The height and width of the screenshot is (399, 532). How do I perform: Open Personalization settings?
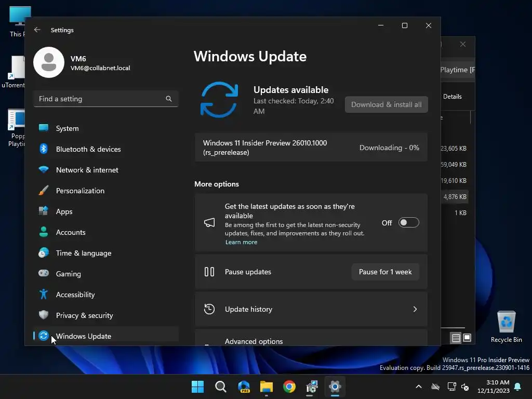(106, 191)
